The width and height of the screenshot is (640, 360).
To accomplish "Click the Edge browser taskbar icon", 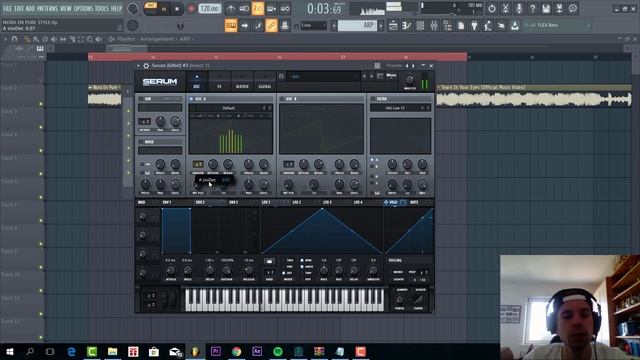I will point(71,351).
